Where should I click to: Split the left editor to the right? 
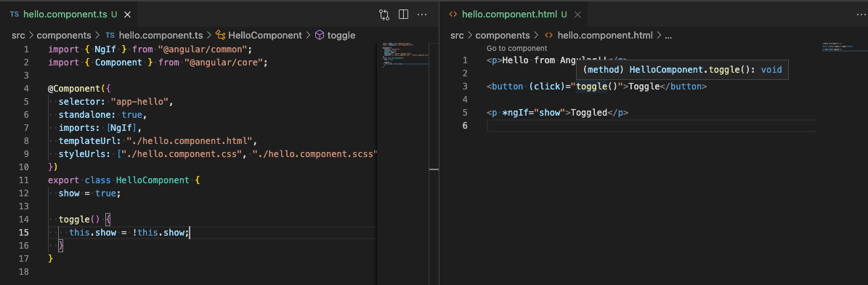404,15
